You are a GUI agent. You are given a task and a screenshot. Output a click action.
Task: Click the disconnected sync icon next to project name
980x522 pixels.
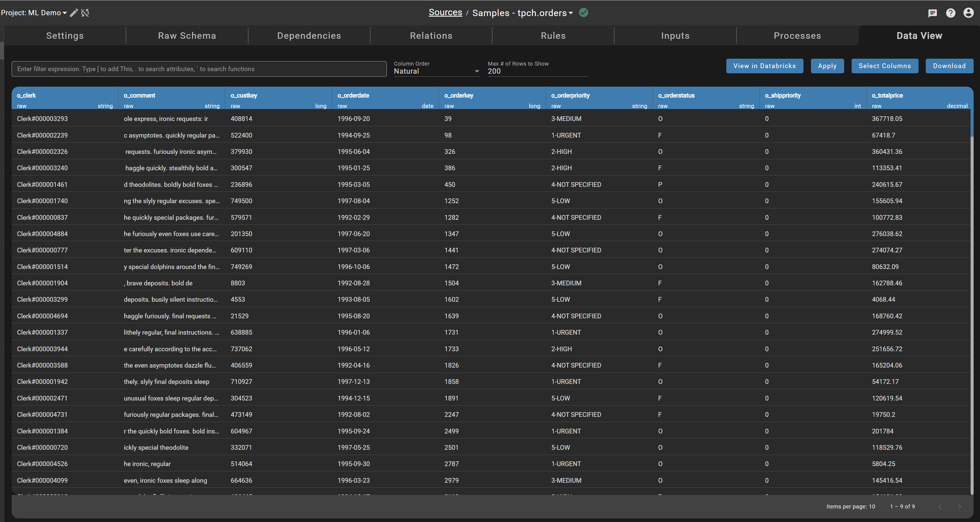pyautogui.click(x=85, y=12)
